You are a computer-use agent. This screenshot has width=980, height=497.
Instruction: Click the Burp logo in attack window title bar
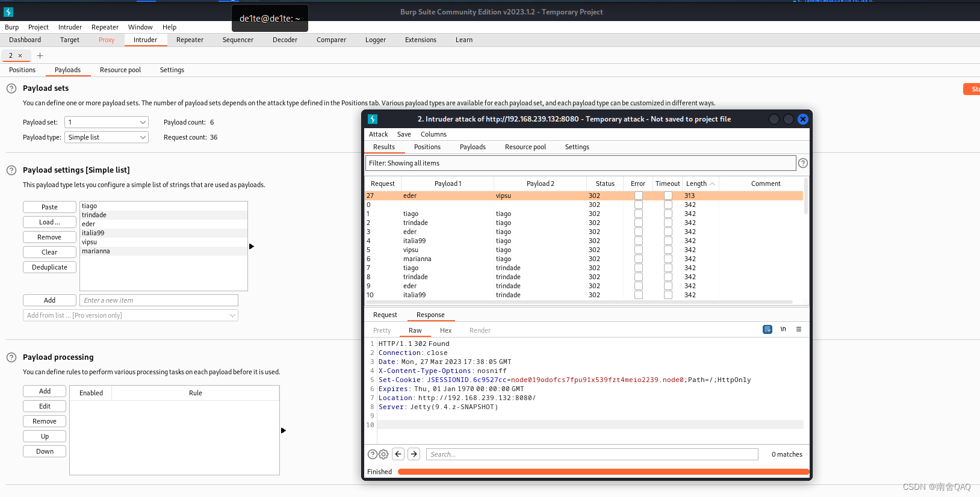tap(373, 119)
